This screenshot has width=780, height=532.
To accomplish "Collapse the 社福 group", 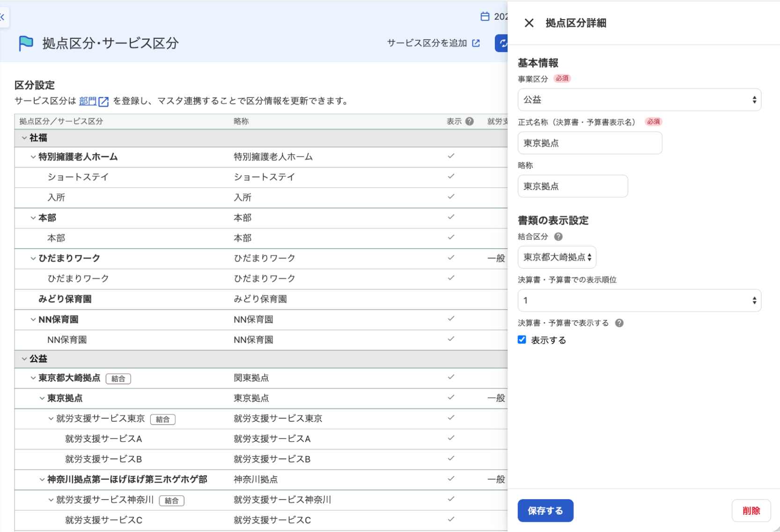I will click(x=24, y=138).
